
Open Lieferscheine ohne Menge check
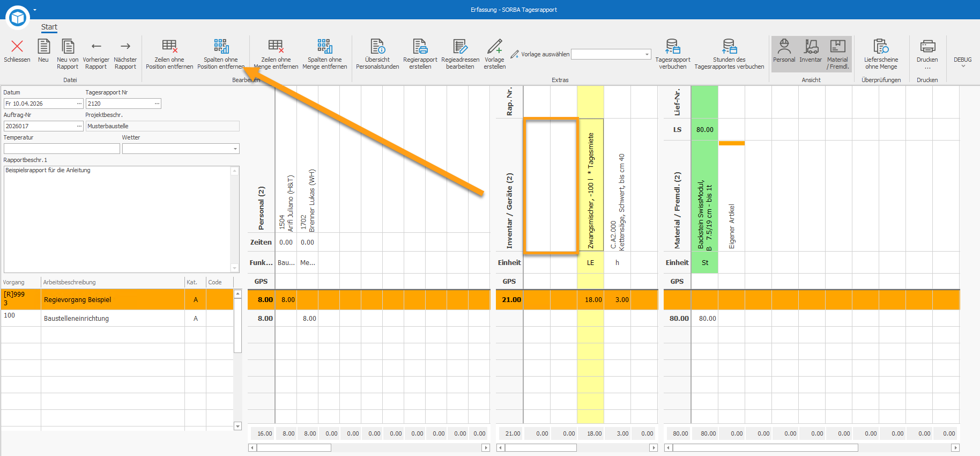click(x=881, y=53)
